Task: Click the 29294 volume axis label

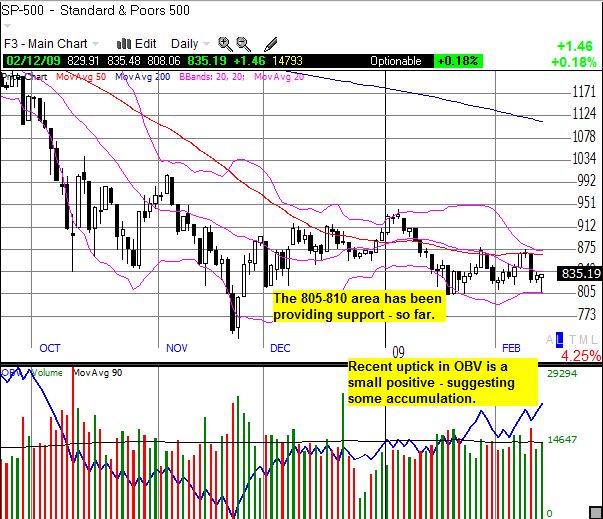Action: click(x=562, y=373)
